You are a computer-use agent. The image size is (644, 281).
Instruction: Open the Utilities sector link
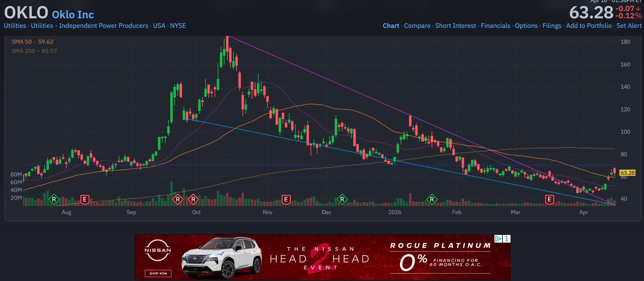(15, 26)
